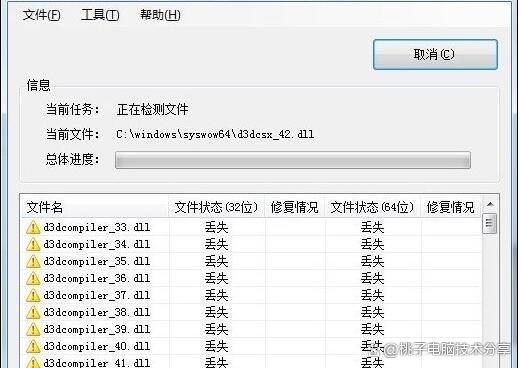Click the file list scrollbar thumb

pos(490,223)
